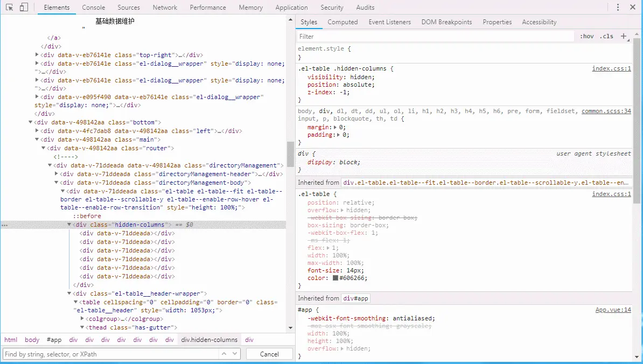The height and width of the screenshot is (364, 643).
Task: Toggle the device toolbar icon
Action: coord(24,8)
